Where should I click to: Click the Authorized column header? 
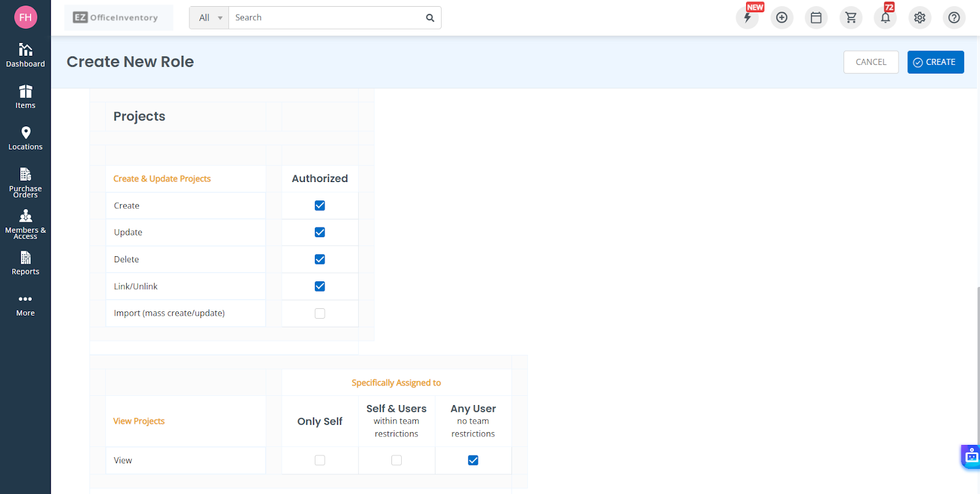320,178
